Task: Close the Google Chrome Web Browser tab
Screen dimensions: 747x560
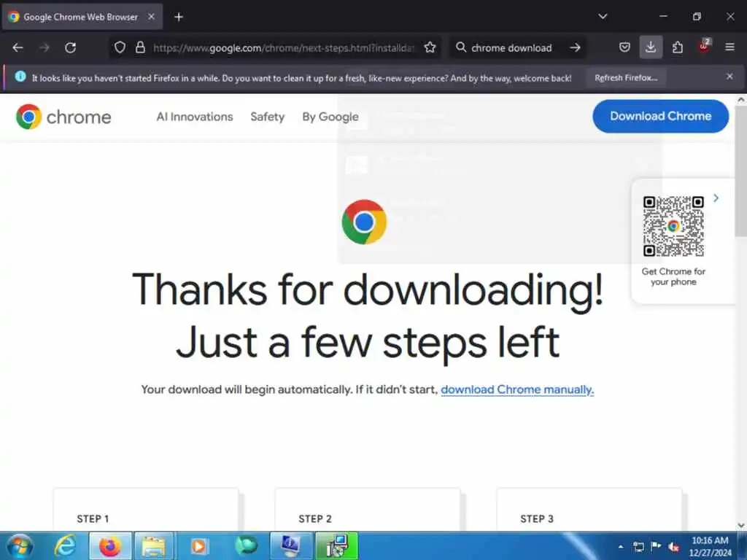Action: (x=151, y=17)
